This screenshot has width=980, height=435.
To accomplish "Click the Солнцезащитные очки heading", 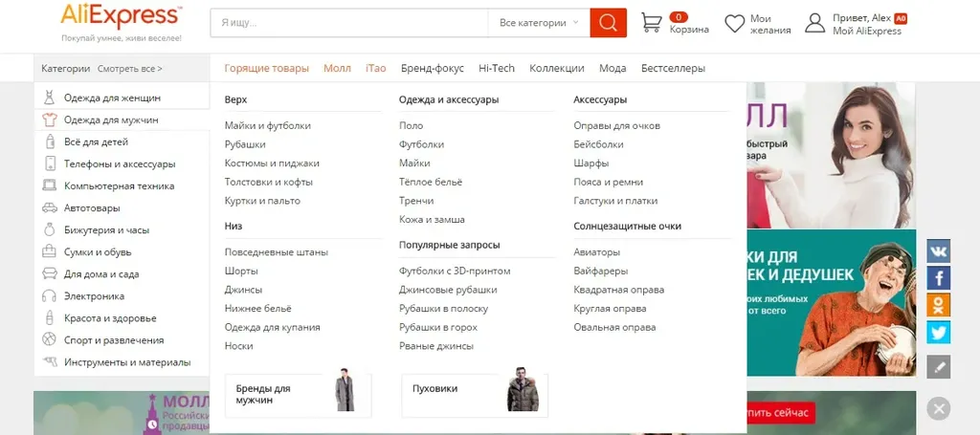I will 628,226.
